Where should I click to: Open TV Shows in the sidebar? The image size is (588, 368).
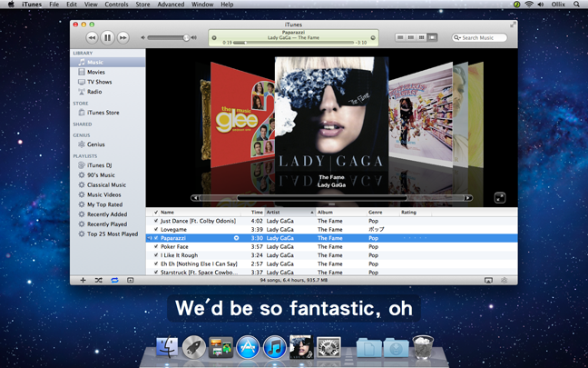[108, 82]
